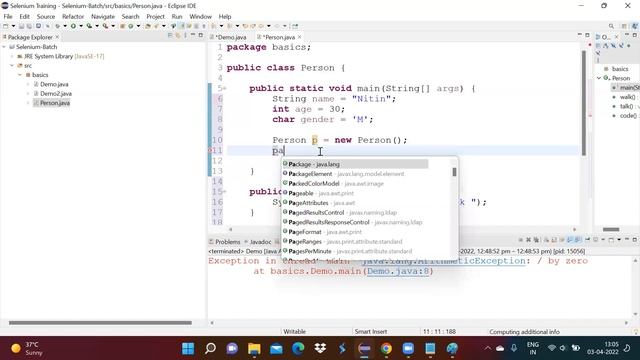Click Remove Launch icon in Console toolbar

529,240
